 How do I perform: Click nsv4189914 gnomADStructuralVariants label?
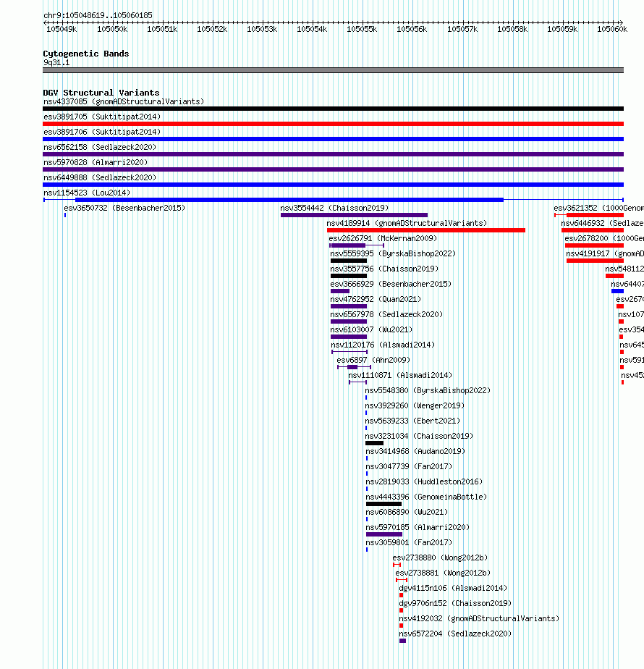[407, 223]
